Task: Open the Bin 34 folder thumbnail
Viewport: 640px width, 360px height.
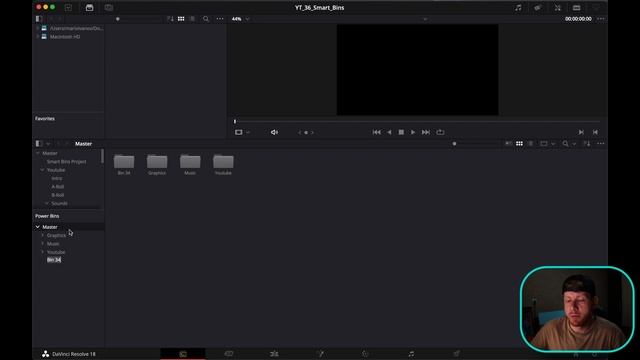Action: pos(124,161)
